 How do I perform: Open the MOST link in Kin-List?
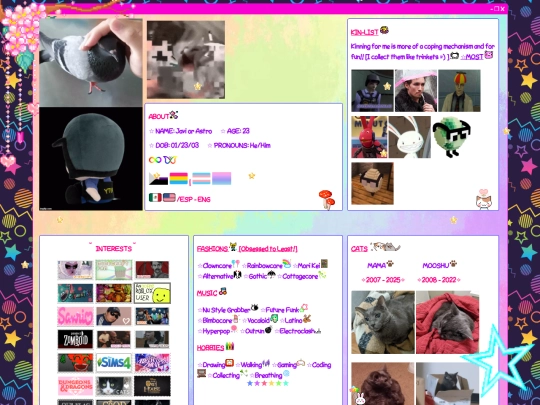(x=472, y=57)
